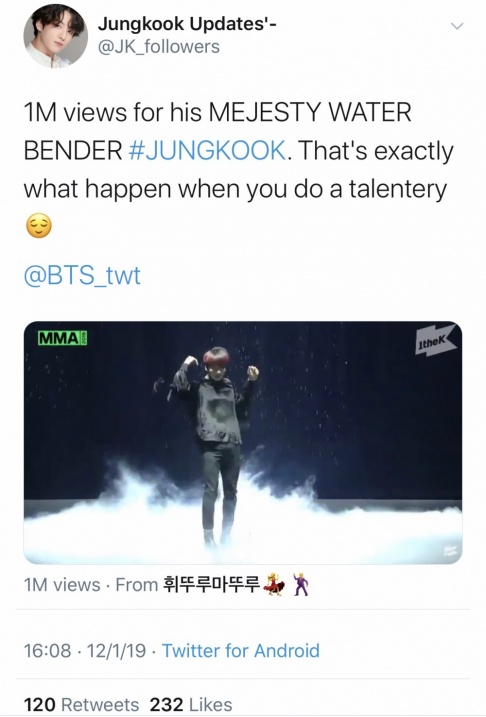The width and height of the screenshot is (486, 717).
Task: Open the Twitter for Android source link
Action: [241, 651]
